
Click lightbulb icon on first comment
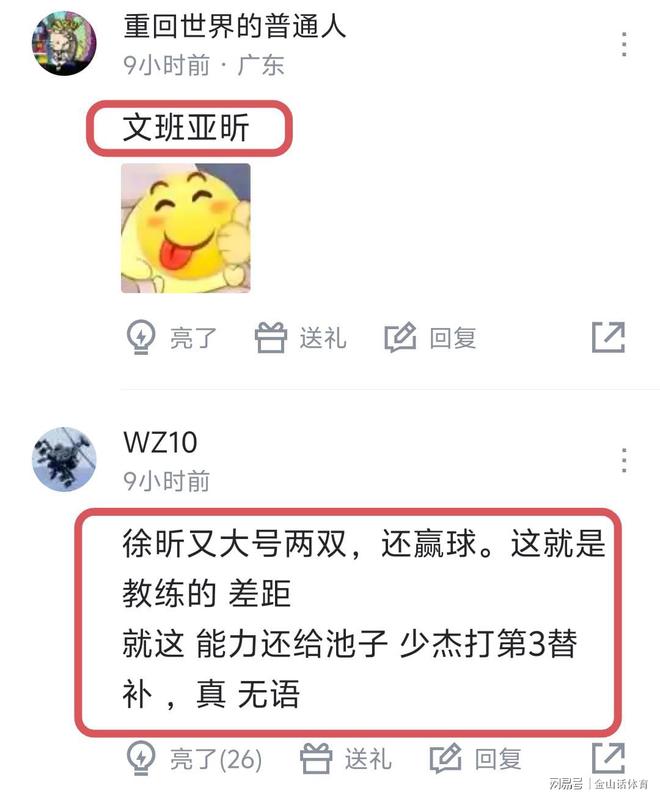coord(141,337)
